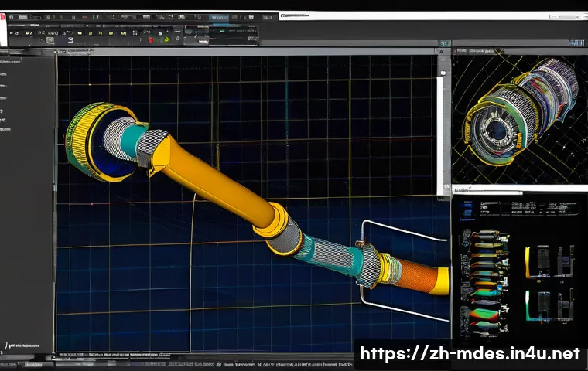
Task: Open the zh-mdes.in4u.net link
Action: click(470, 353)
